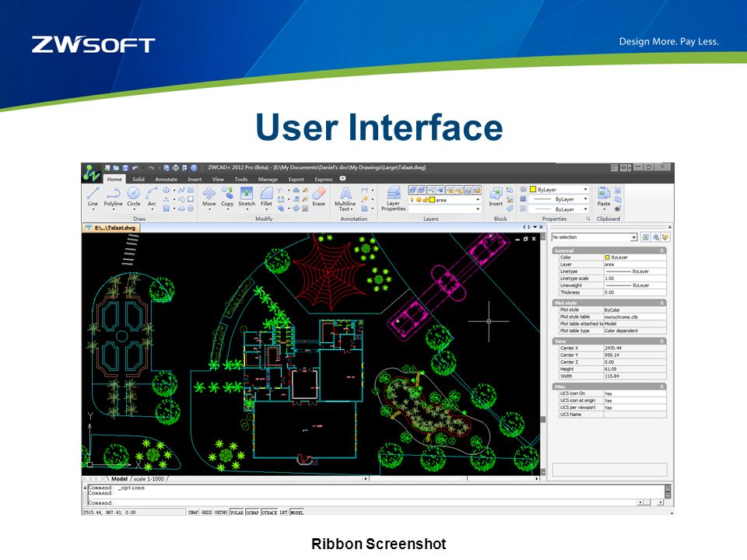Collapse the General section in Properties
This screenshot has width=747, height=560.
661,250
